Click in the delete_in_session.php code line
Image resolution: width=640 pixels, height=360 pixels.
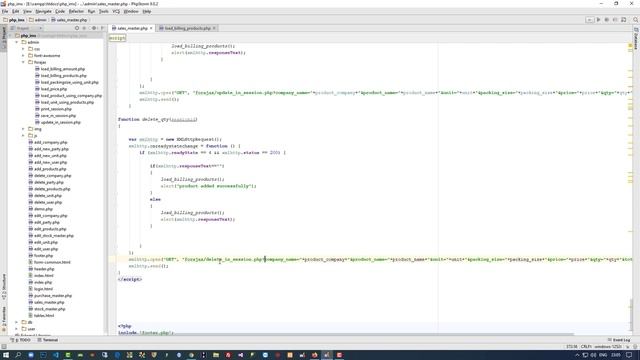click(x=380, y=259)
